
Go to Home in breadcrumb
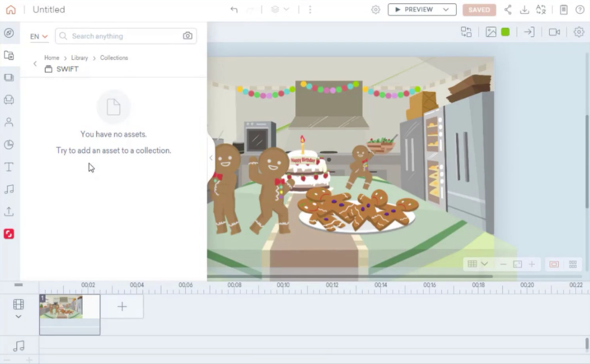[x=51, y=58]
